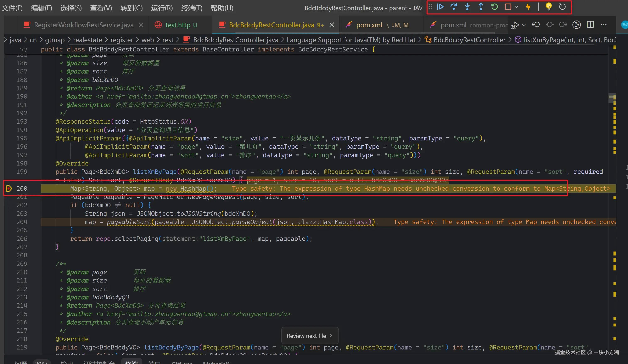Image resolution: width=628 pixels, height=364 pixels.
Task: Click the debug Step Over icon
Action: coord(454,7)
